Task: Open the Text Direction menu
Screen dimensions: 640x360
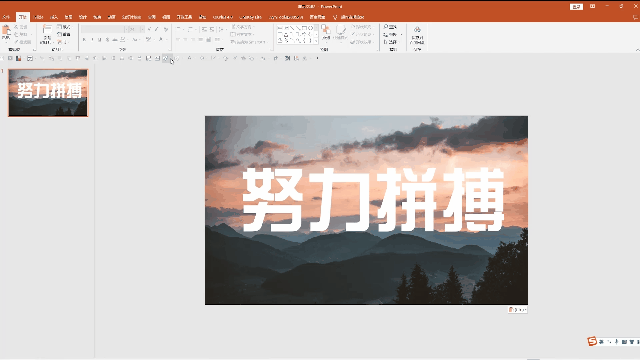Action: point(243,27)
